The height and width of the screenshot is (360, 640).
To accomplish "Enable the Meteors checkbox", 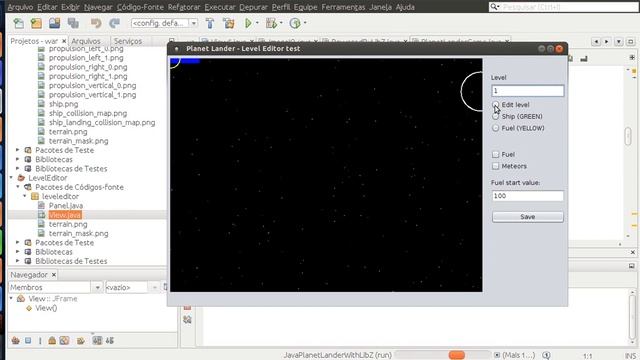I will click(x=496, y=166).
